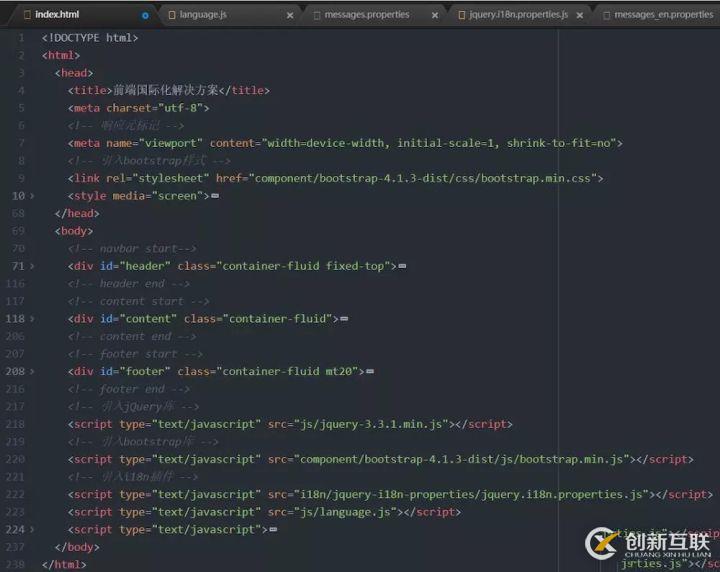Open the language.js tab
The width and height of the screenshot is (720, 572).
pyautogui.click(x=203, y=15)
